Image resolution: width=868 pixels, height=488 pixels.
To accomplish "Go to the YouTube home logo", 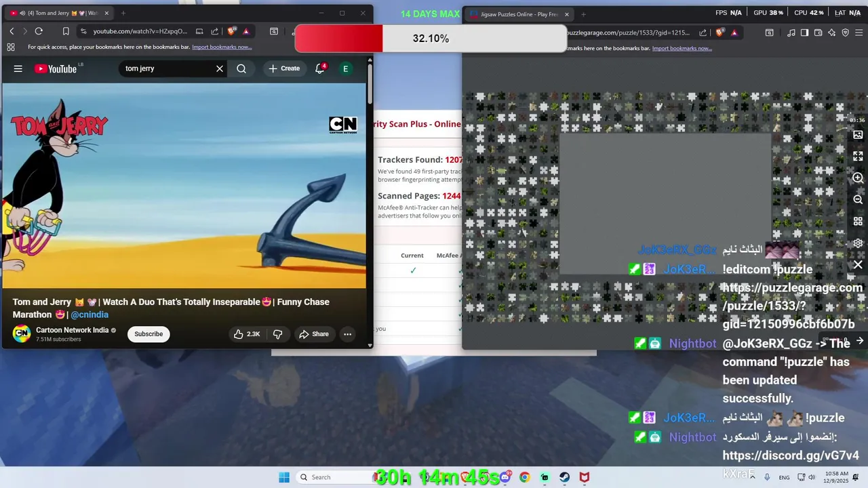I will point(55,68).
